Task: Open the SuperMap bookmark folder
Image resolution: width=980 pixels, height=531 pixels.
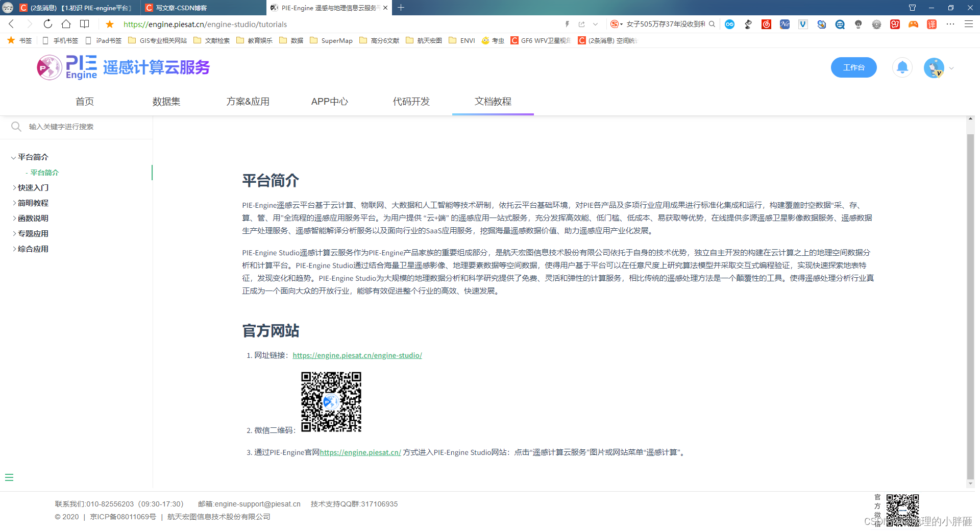Action: click(331, 40)
